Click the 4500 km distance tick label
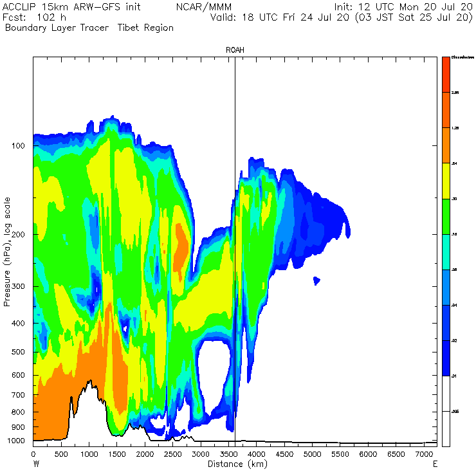The height and width of the screenshot is (476, 476). 284,454
